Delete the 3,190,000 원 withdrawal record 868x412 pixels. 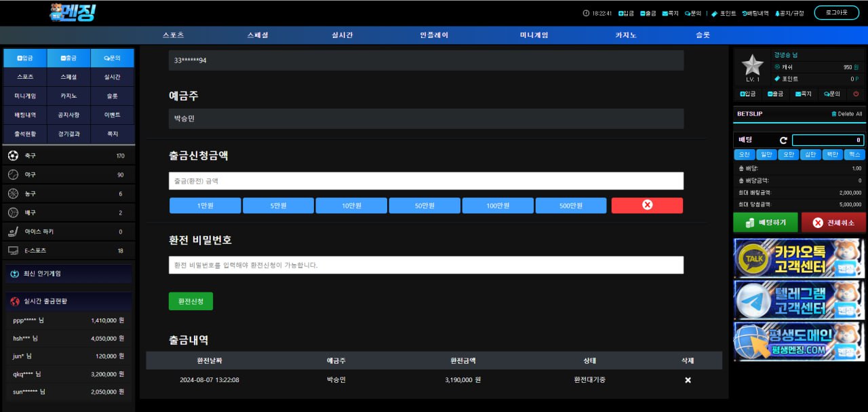[688, 380]
